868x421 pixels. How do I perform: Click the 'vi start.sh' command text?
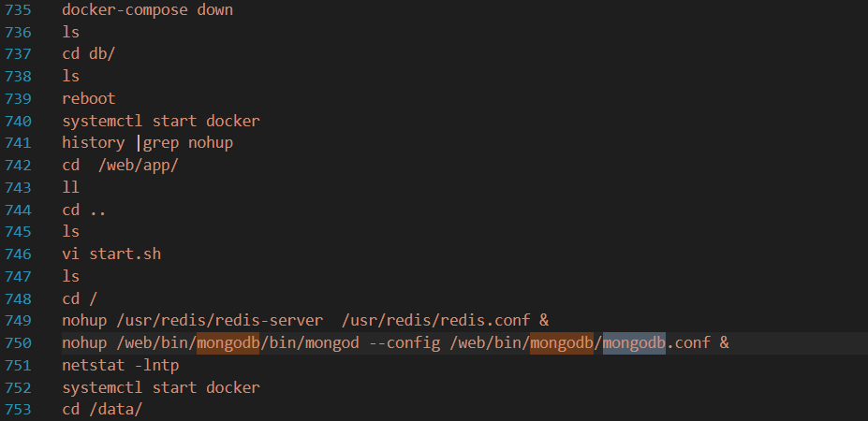coord(107,254)
